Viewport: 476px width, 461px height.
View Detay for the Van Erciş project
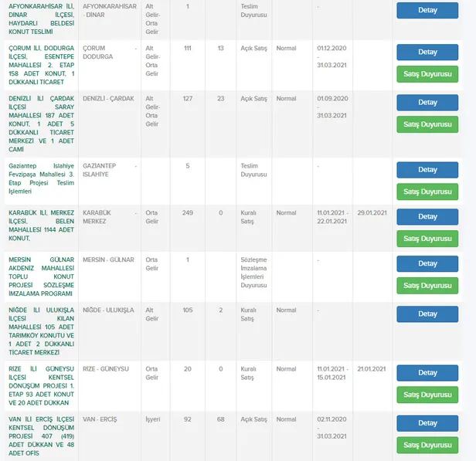[x=427, y=423]
